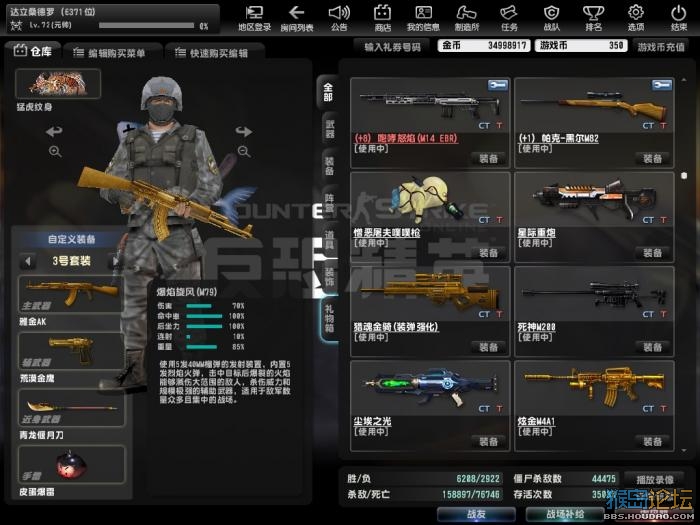Switch to previous loadout set arrow
The width and height of the screenshot is (700, 525).
tap(28, 261)
